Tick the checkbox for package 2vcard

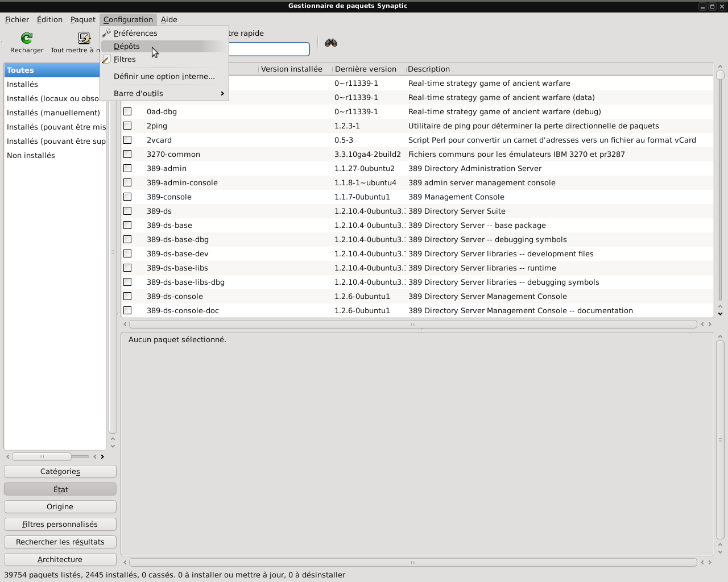[127, 140]
